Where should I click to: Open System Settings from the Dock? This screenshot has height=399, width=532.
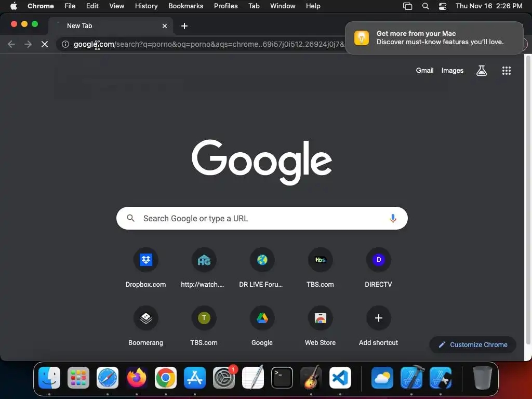(x=224, y=377)
